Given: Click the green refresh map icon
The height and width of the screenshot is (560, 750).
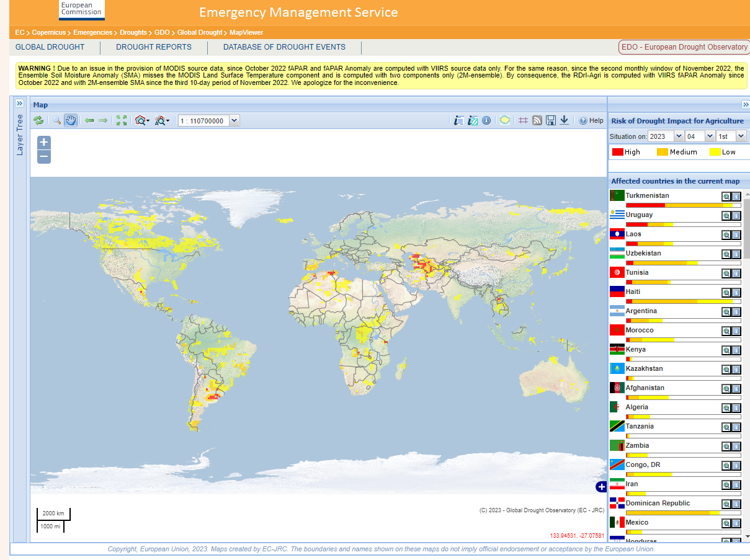Looking at the screenshot, I should point(38,120).
